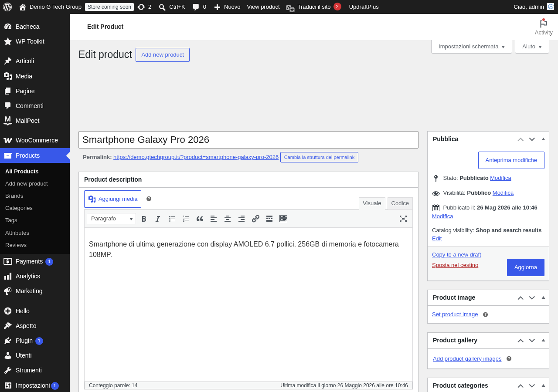Open Marketing menu
558x392 pixels.
click(35, 291)
